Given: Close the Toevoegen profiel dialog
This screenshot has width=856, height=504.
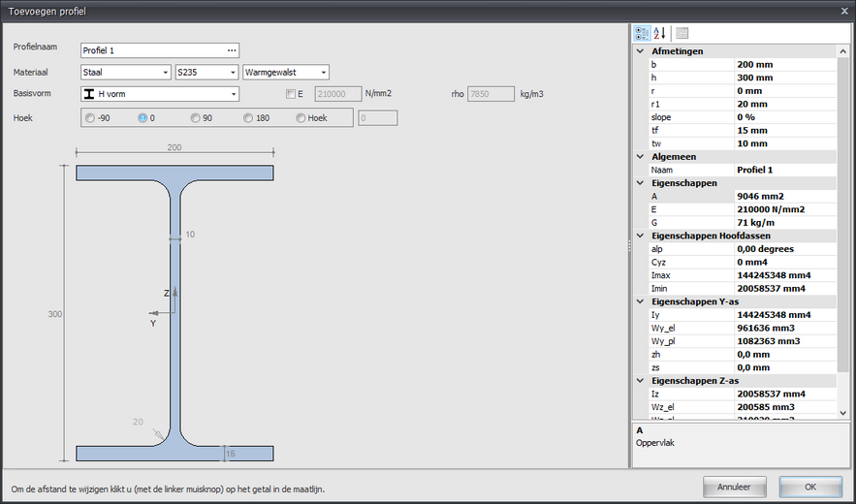Looking at the screenshot, I should coord(844,11).
